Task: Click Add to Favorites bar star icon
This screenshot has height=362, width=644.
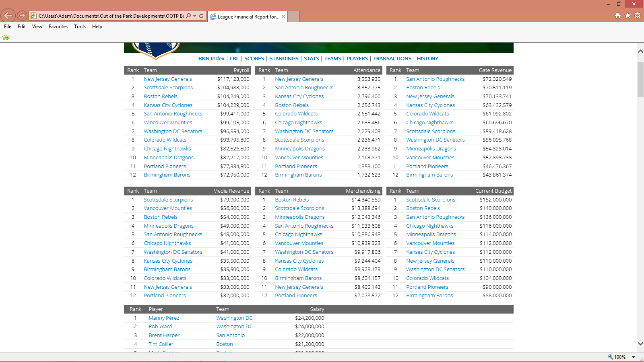Action: [6, 37]
